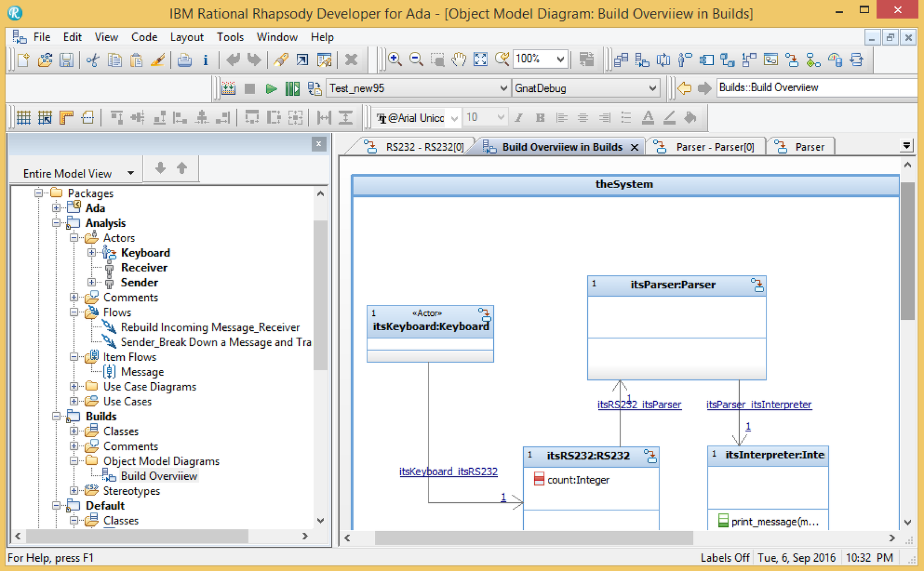Close the Build Overviiew in Builds tab
This screenshot has height=571, width=924.
click(635, 147)
